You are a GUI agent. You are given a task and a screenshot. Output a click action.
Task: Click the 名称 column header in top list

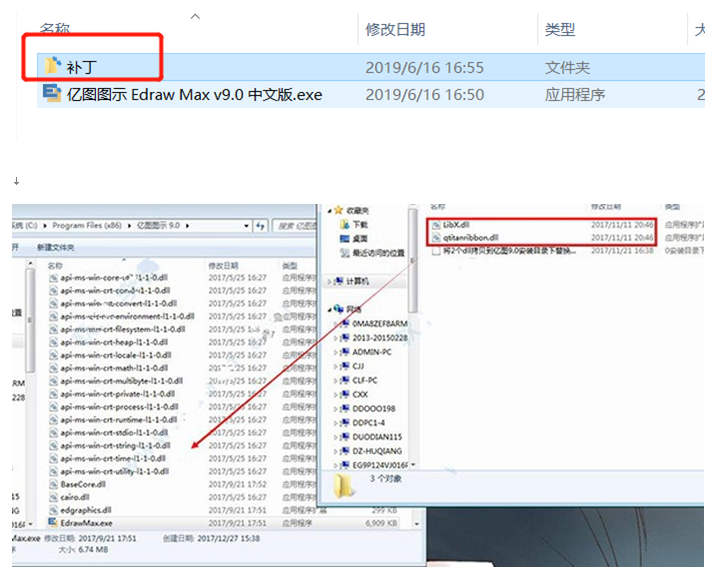[x=54, y=29]
